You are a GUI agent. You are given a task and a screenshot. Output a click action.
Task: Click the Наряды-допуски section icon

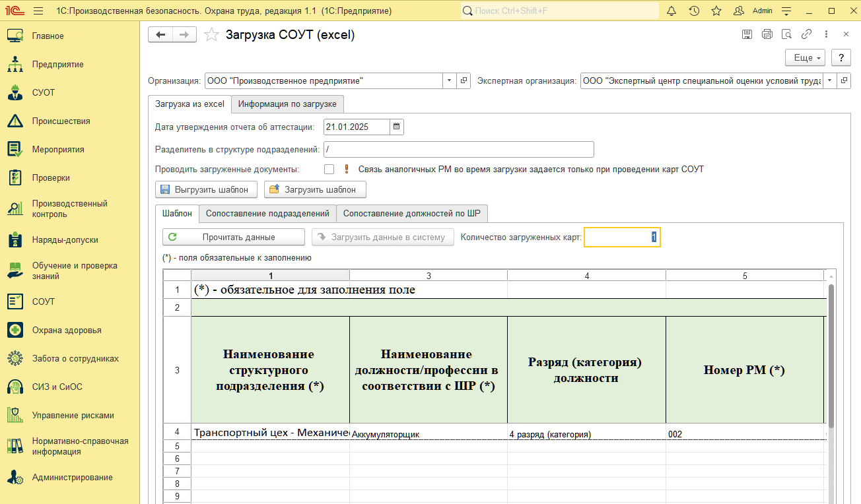click(15, 239)
